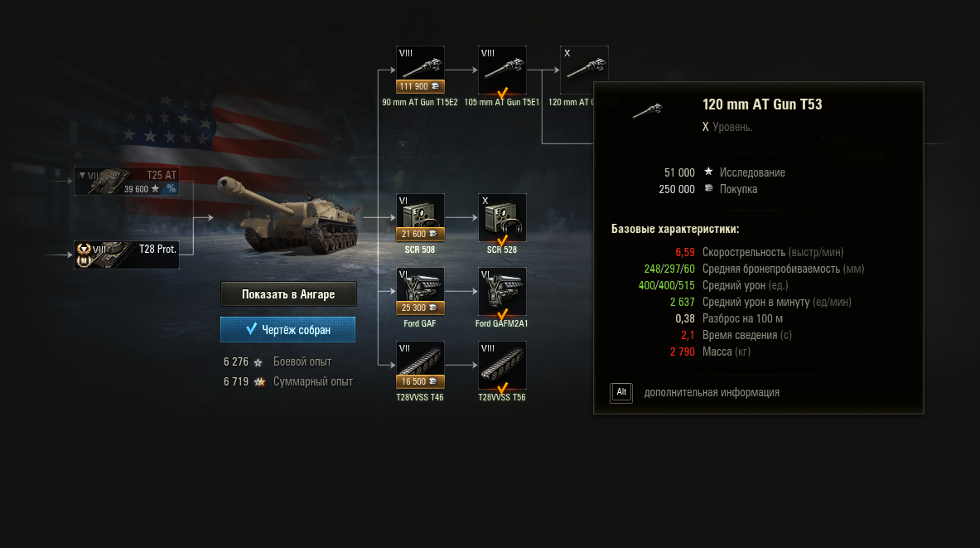Select the T28VVSS T46 tracks module
The image size is (980, 548).
[x=420, y=366]
